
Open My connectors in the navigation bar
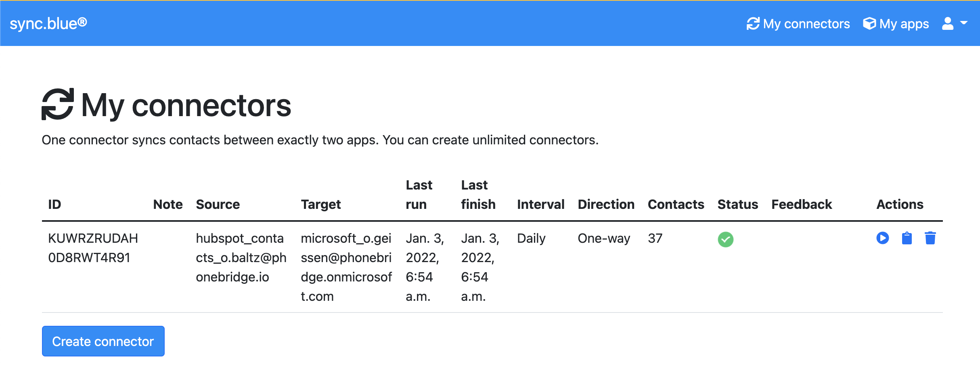[798, 24]
